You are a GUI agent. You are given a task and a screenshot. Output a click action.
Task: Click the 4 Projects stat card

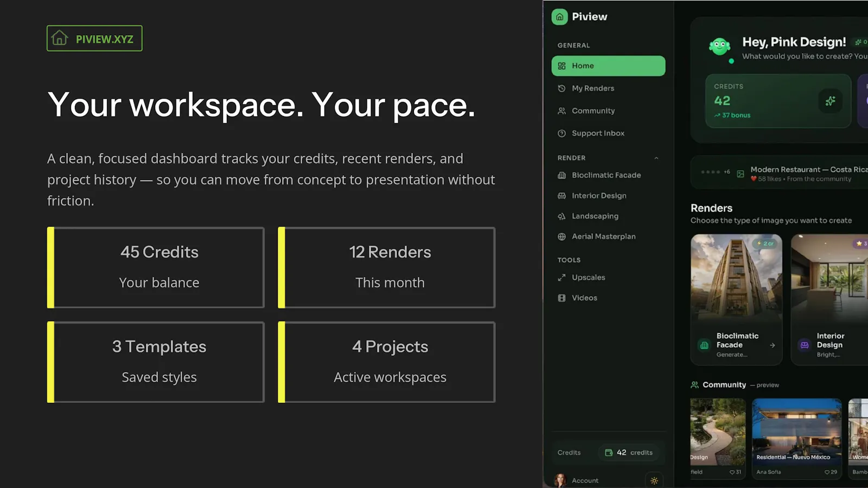(x=387, y=362)
